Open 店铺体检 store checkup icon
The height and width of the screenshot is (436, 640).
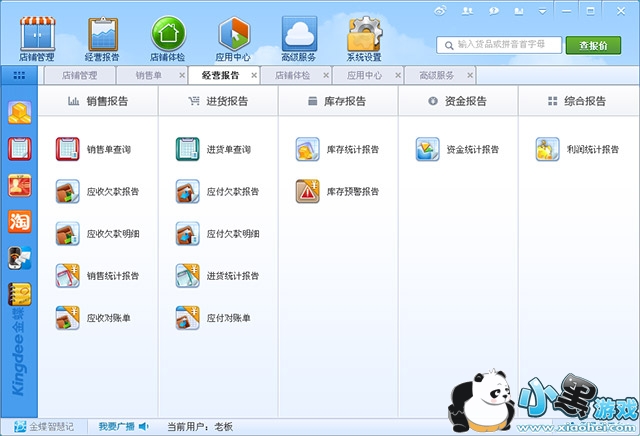[x=168, y=39]
